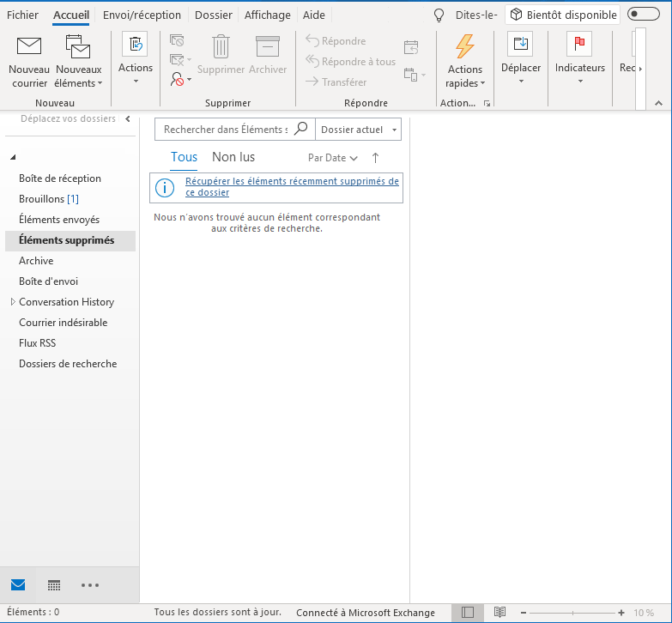Screen dimensions: 672x623
Task: Click the zoom slider track
Action: coord(572,613)
